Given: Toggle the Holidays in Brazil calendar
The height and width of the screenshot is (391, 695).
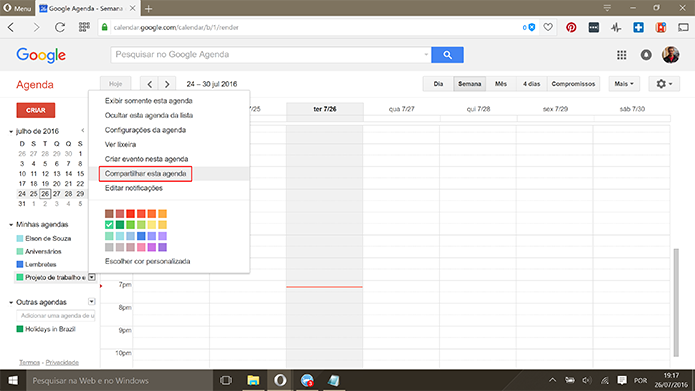Looking at the screenshot, I should tap(20, 329).
